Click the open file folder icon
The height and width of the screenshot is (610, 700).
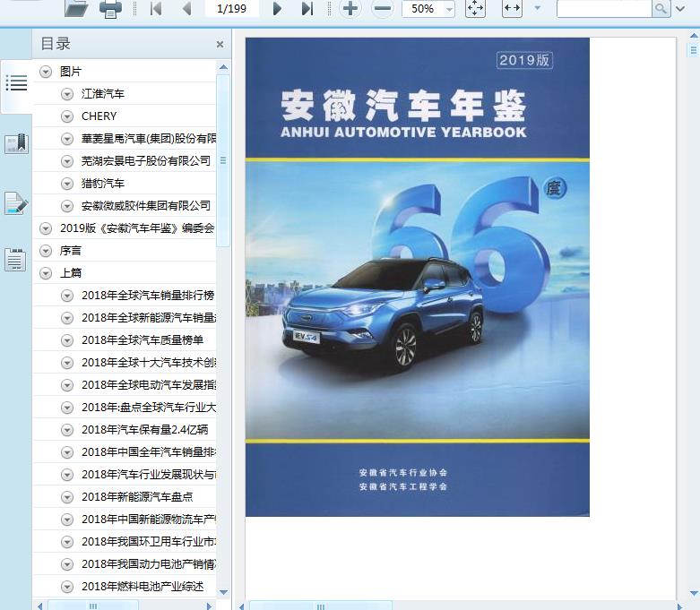[x=76, y=9]
